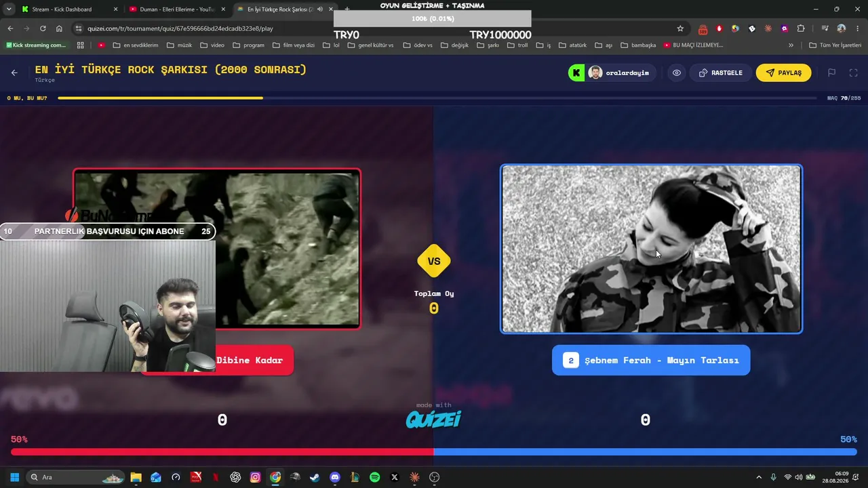
Task: Open the oralardayim Kick profile chip
Action: [612, 73]
